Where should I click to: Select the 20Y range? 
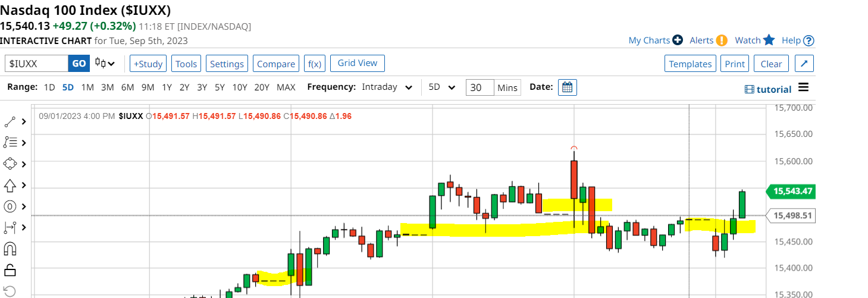click(x=262, y=87)
